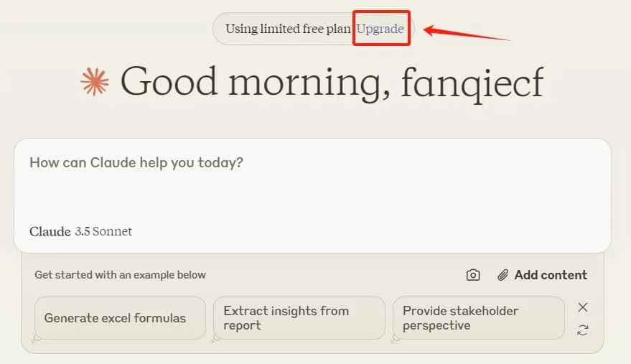Screen dimensions: 631x364
Task: Refresh the example suggestions
Action: coord(583,330)
